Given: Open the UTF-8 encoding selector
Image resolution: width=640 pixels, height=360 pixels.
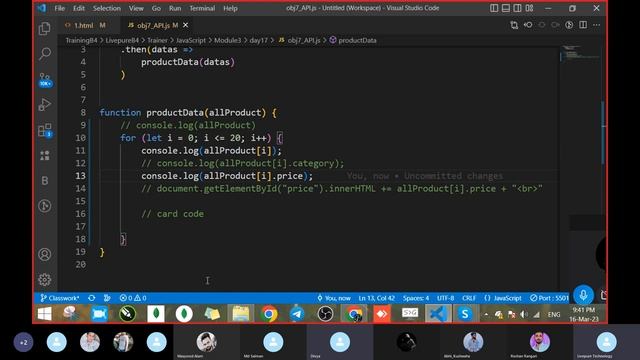Looking at the screenshot, I should pyautogui.click(x=445, y=298).
